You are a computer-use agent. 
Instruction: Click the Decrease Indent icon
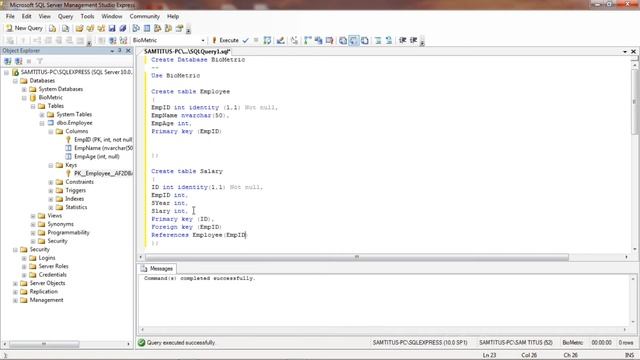click(x=402, y=40)
